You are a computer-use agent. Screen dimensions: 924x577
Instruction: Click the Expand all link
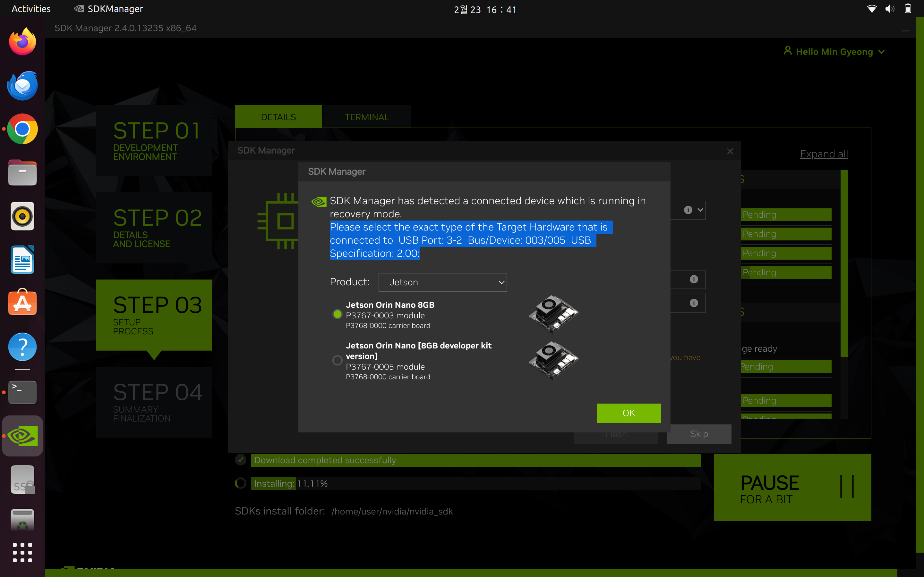824,154
